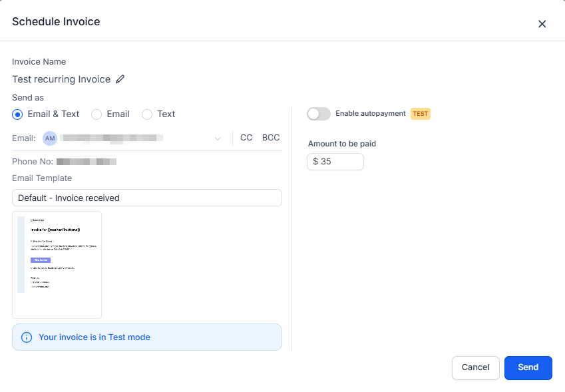This screenshot has height=392, width=565.
Task: Send the scheduled invoice
Action: coord(528,367)
